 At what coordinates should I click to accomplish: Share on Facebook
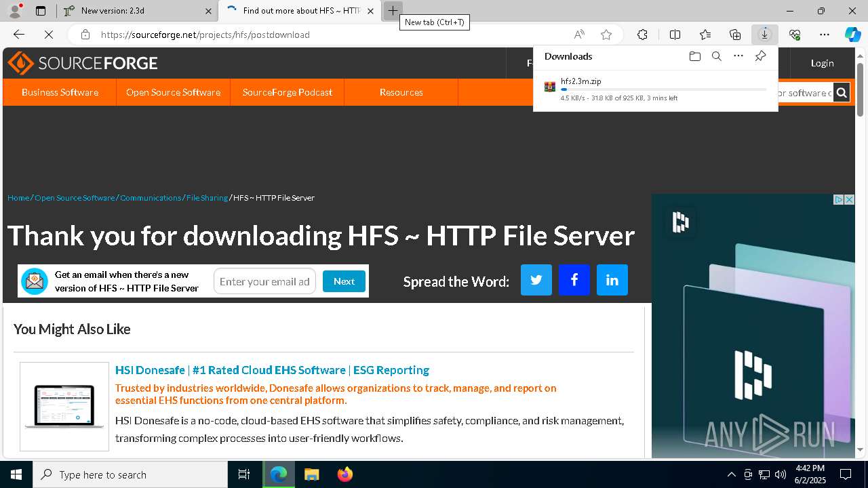point(574,280)
